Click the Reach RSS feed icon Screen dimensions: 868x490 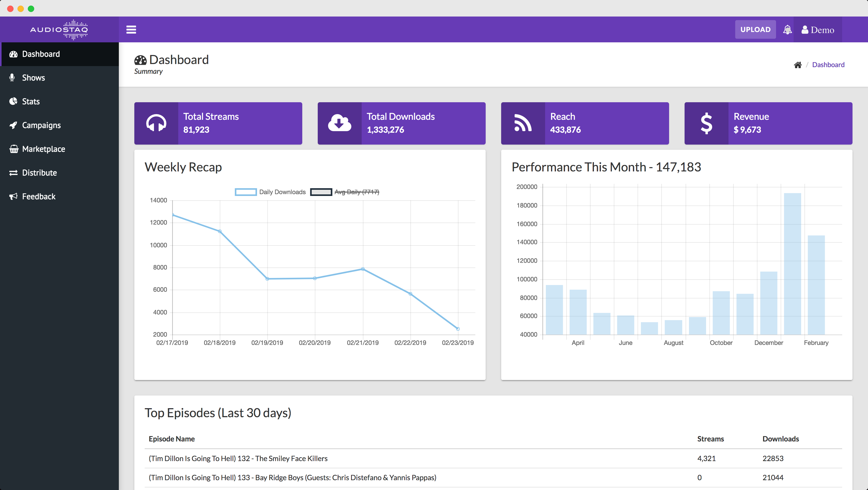[x=523, y=123]
